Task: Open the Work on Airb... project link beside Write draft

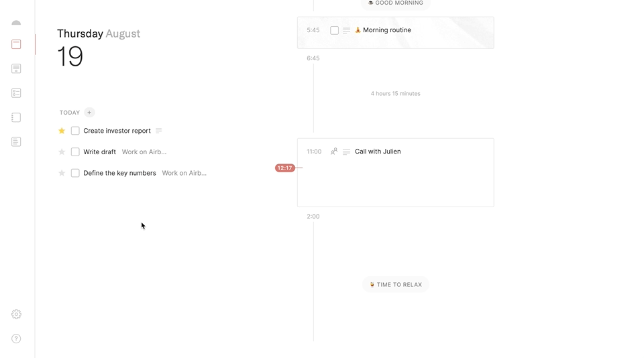Action: point(144,152)
